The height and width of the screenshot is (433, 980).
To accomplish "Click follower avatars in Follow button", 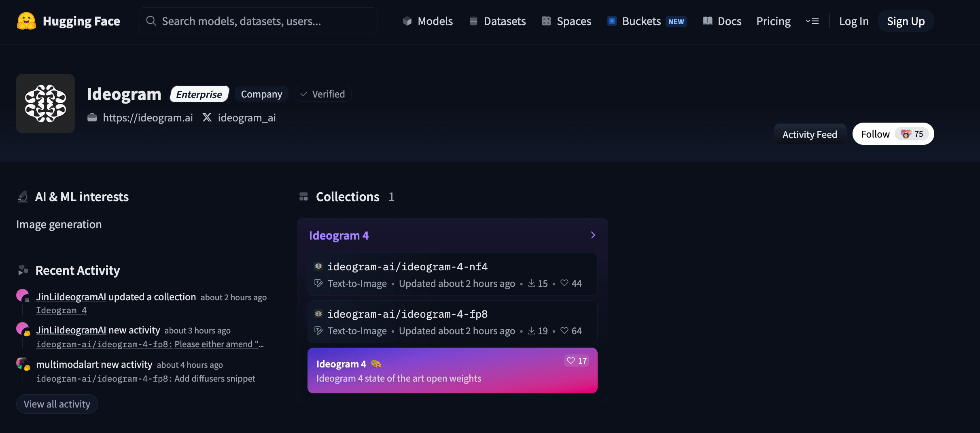I will pos(906,134).
